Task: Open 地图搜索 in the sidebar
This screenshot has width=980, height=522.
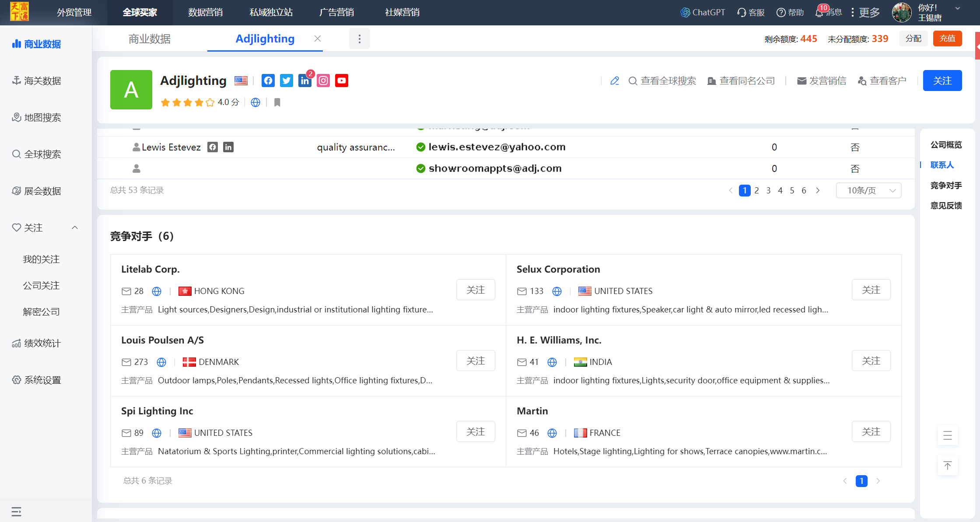Action: (37, 117)
